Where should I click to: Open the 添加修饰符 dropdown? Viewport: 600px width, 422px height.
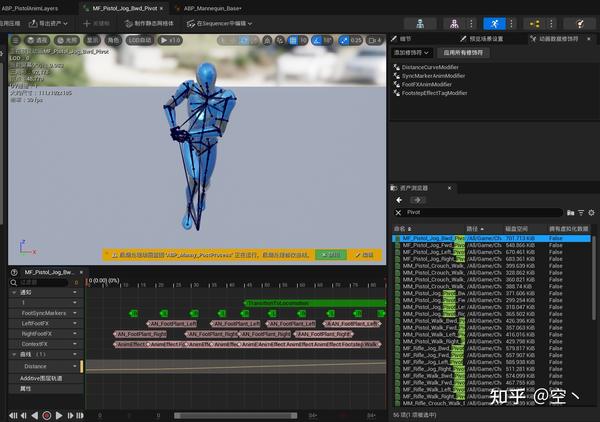(412, 51)
